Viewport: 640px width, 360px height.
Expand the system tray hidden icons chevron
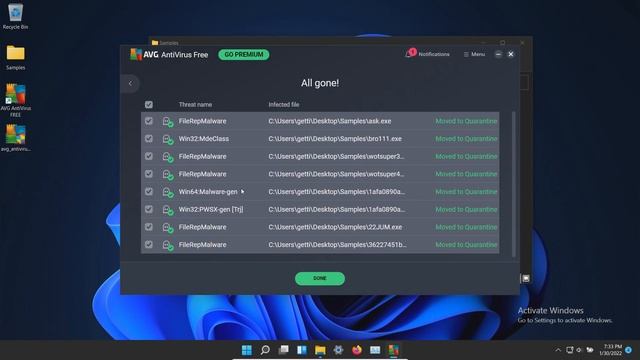click(x=558, y=350)
